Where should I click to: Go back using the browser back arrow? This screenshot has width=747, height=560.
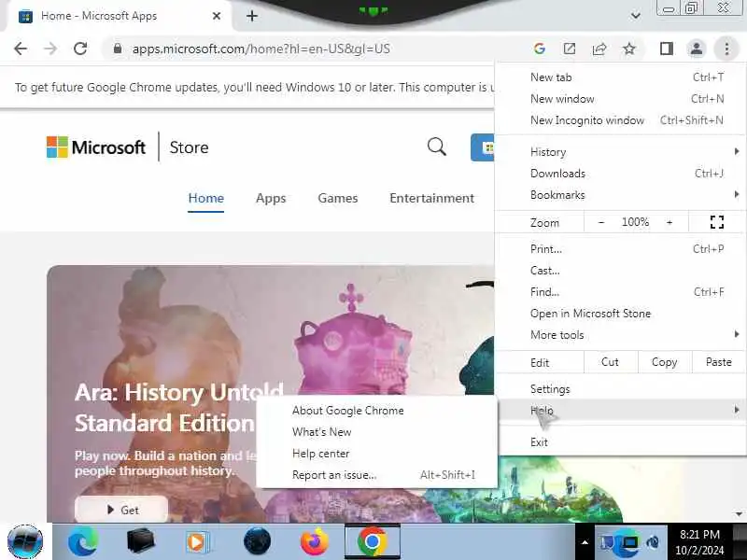(x=21, y=49)
